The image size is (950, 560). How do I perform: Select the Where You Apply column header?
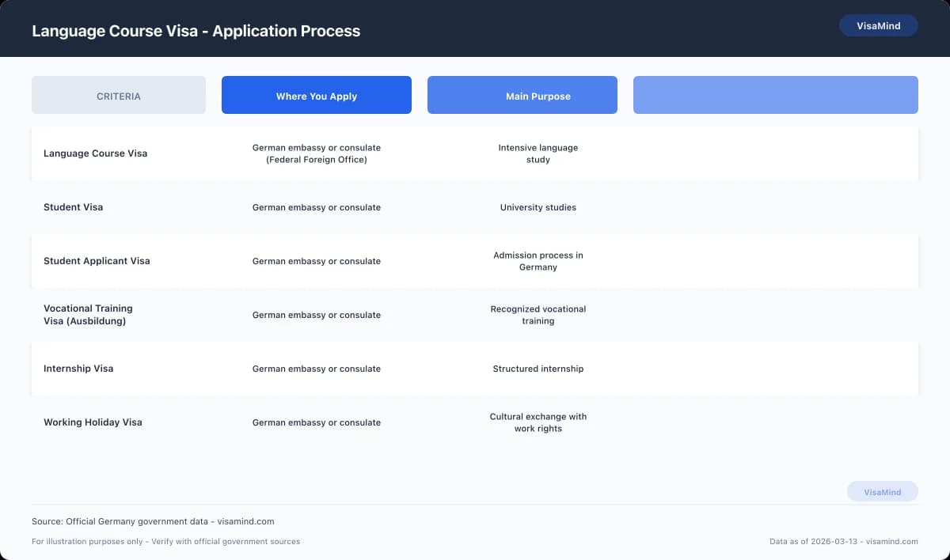(x=317, y=96)
